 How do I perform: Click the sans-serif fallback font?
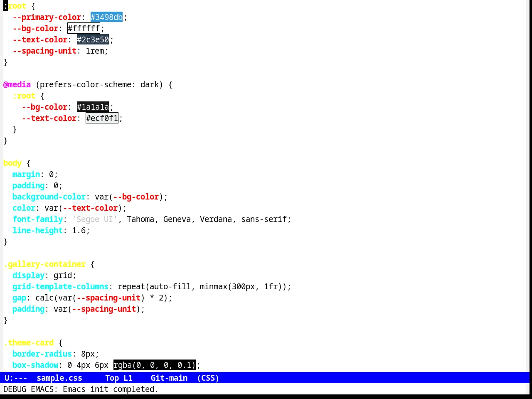(264, 219)
